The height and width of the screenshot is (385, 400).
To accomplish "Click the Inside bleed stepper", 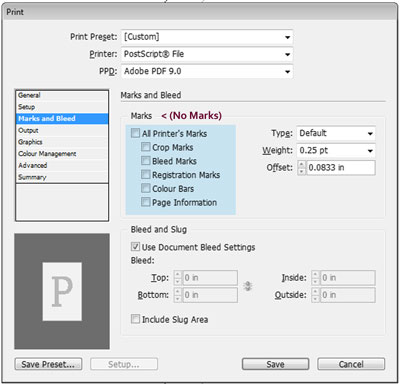I will point(315,278).
